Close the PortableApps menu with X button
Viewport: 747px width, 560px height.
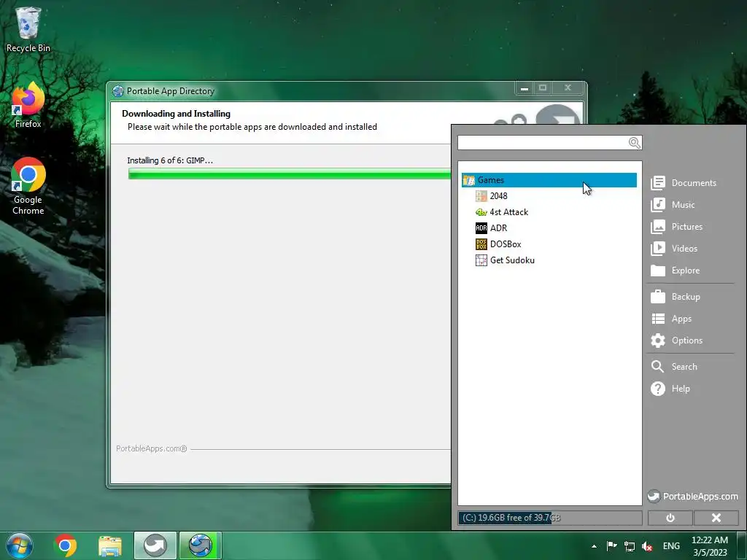click(716, 518)
